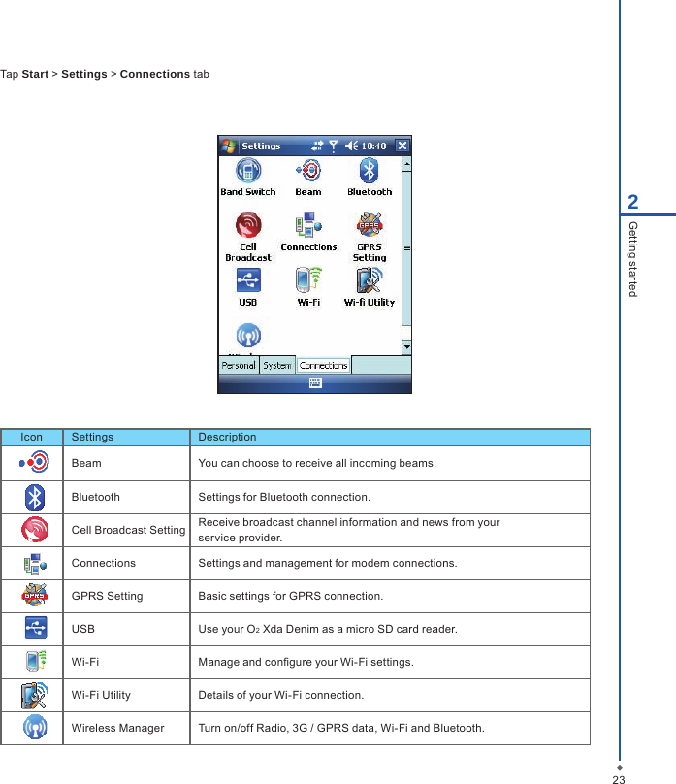Viewport: 676px width, 784px height.
Task: Open the USB icon in Settings screen
Action: point(248,280)
